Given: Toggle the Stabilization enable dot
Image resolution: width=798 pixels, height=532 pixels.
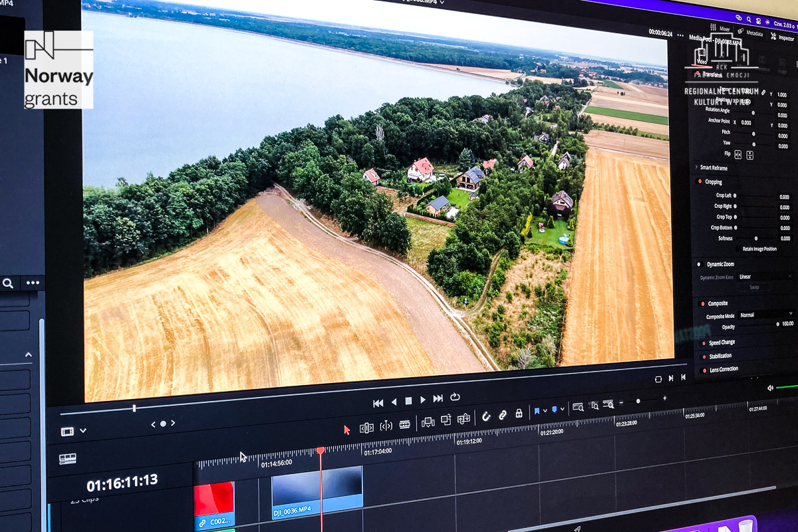Looking at the screenshot, I should tap(704, 356).
